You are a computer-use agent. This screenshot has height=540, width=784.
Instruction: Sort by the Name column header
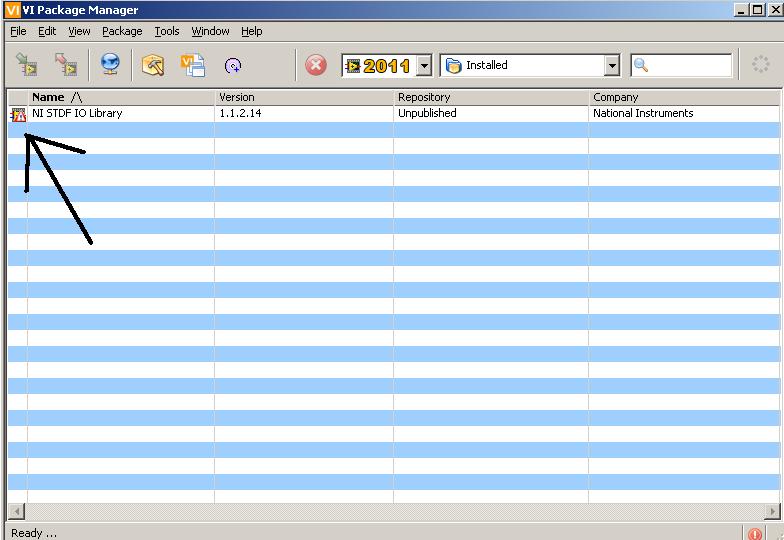(121, 97)
